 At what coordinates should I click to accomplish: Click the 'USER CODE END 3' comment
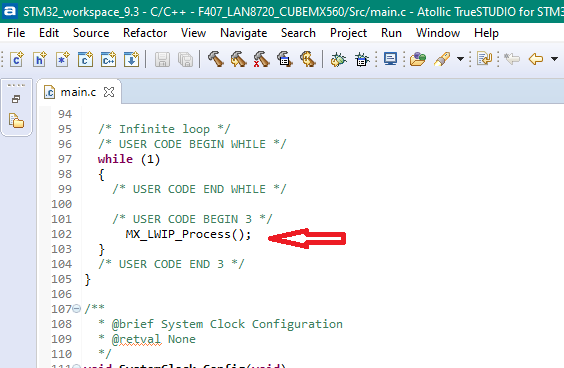[x=171, y=264]
